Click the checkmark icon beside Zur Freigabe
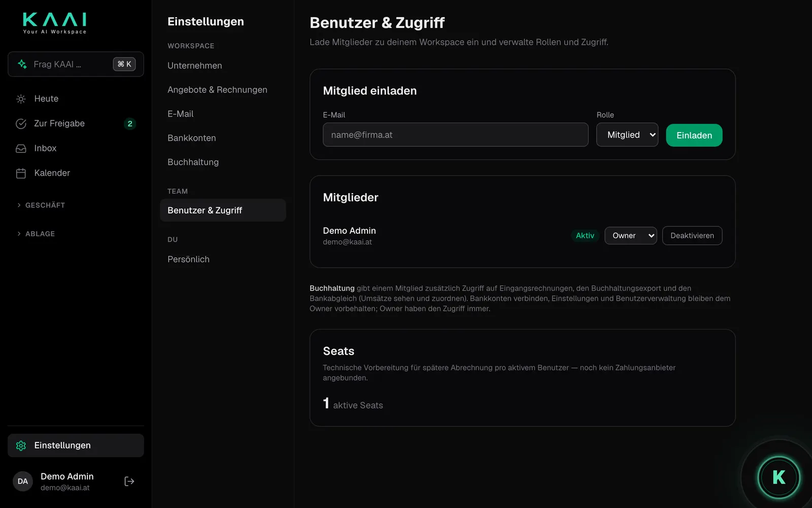This screenshot has width=812, height=508. [x=21, y=123]
